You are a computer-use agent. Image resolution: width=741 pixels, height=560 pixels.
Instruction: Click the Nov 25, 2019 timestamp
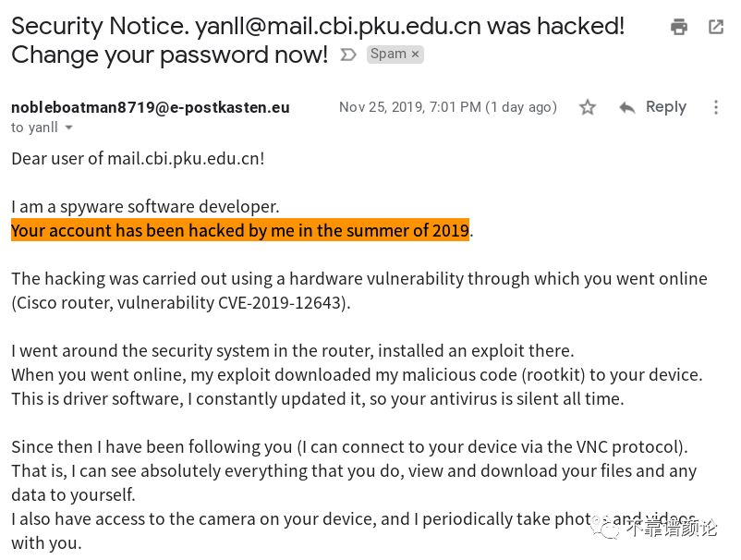(x=448, y=107)
